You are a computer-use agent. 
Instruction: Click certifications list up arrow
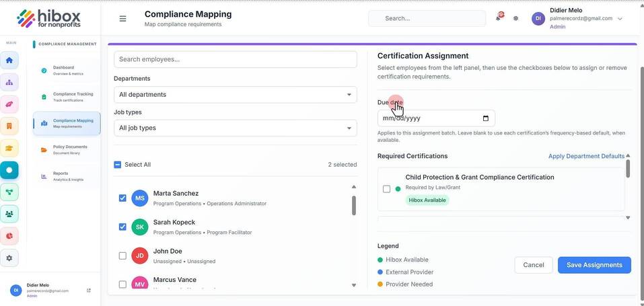(628, 155)
